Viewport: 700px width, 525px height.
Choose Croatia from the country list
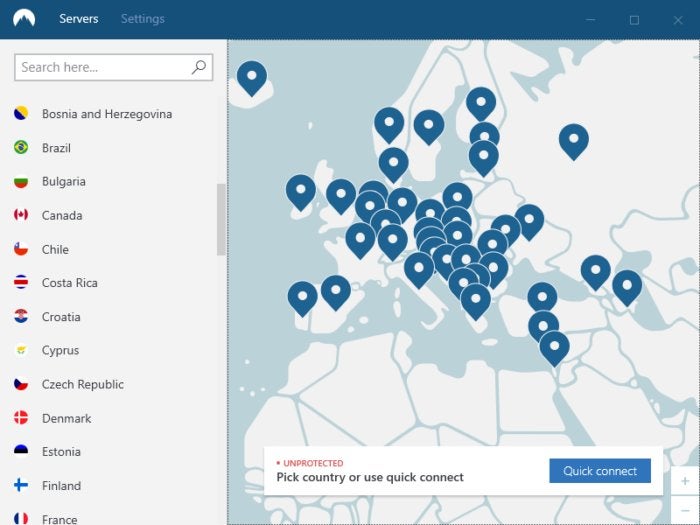point(61,317)
